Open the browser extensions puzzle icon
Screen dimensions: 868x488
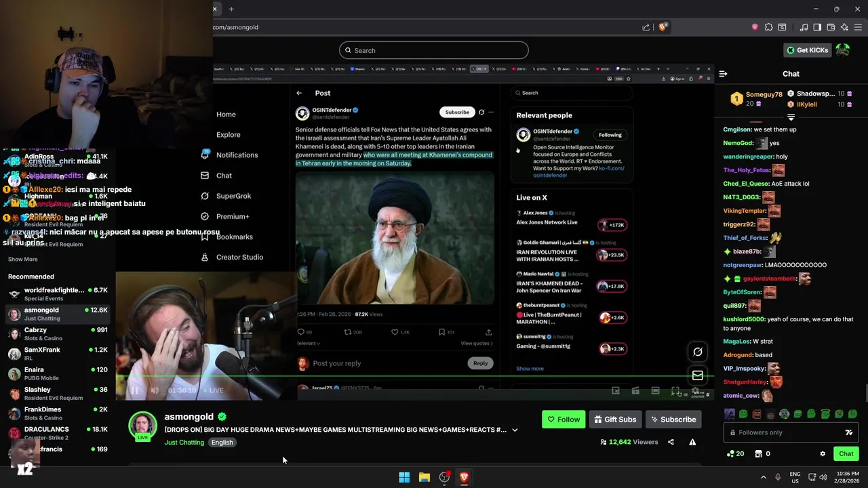pos(768,27)
